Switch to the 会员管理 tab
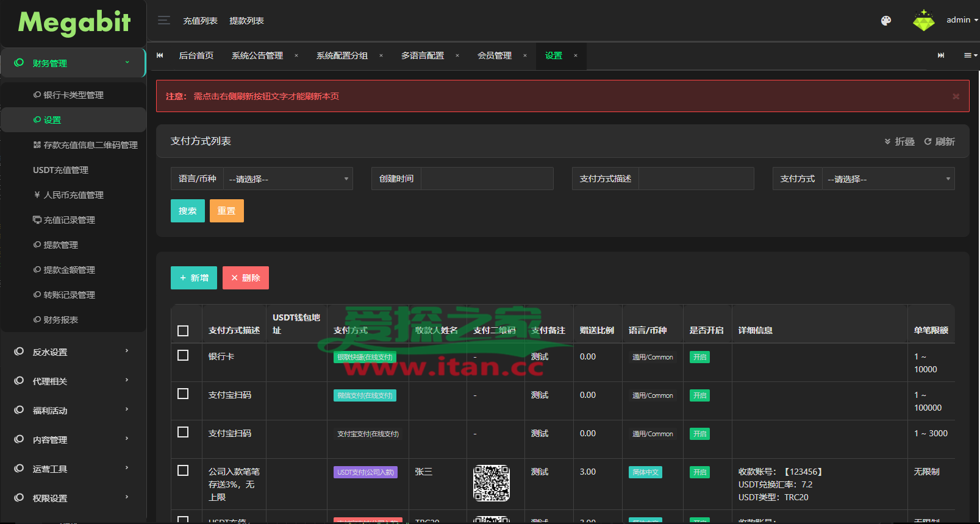The image size is (980, 524). [495, 55]
